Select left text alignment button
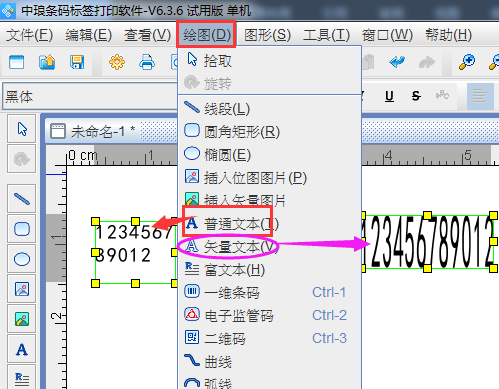This screenshot has height=389, width=499. (x=480, y=97)
